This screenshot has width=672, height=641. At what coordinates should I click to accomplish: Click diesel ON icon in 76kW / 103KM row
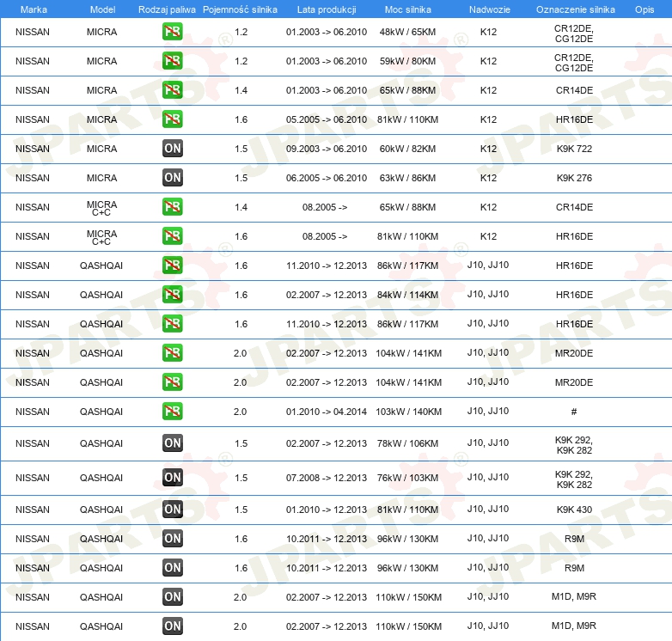click(172, 478)
